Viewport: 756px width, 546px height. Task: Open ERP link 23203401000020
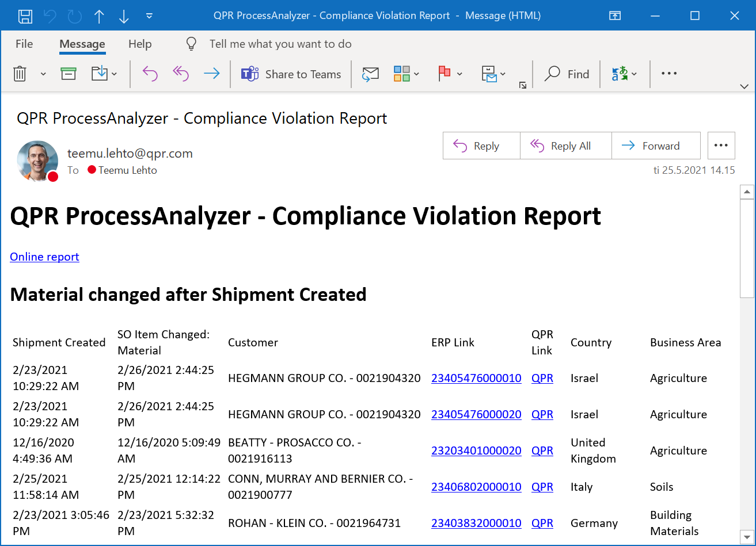pos(476,450)
